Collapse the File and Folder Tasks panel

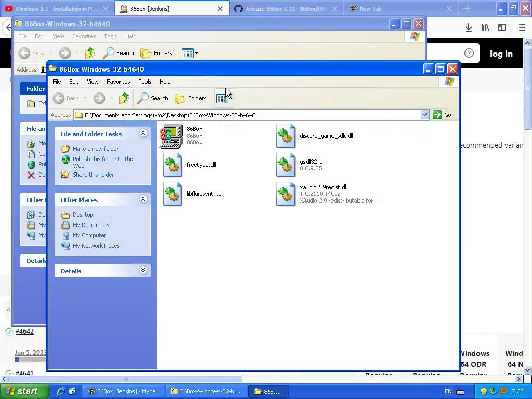pyautogui.click(x=143, y=133)
